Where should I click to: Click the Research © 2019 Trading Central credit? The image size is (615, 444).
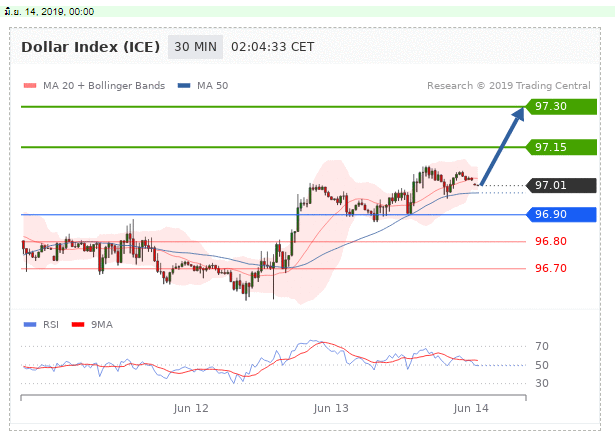pyautogui.click(x=509, y=86)
